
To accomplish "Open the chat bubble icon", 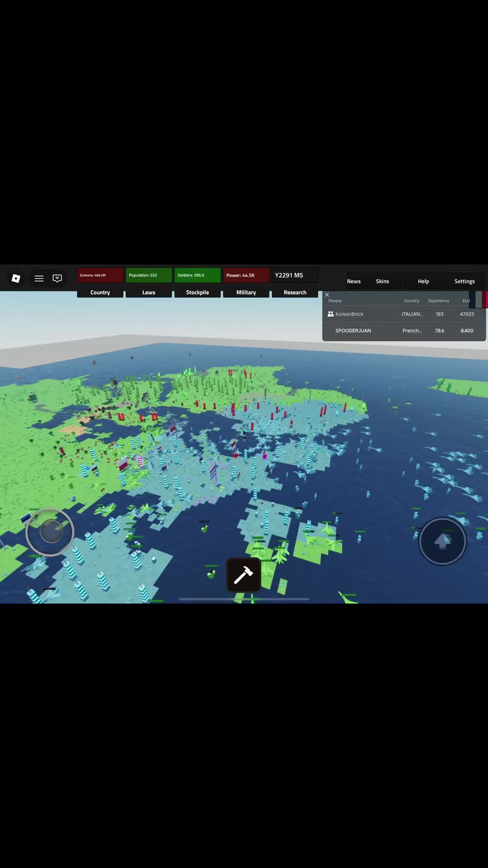I will tap(57, 278).
